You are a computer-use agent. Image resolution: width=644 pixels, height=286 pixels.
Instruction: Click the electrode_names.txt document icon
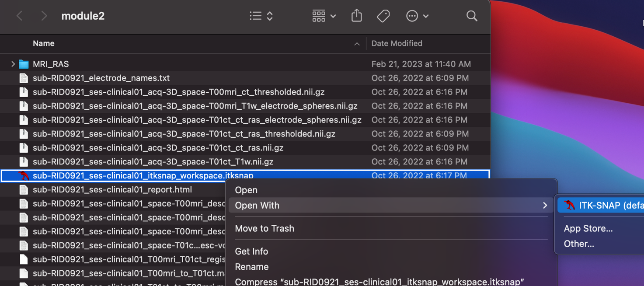click(x=24, y=78)
